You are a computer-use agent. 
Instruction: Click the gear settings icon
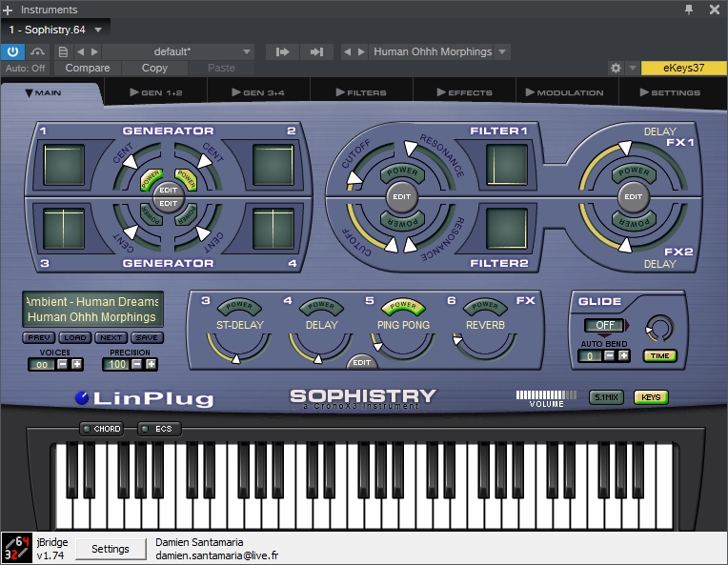pos(616,68)
